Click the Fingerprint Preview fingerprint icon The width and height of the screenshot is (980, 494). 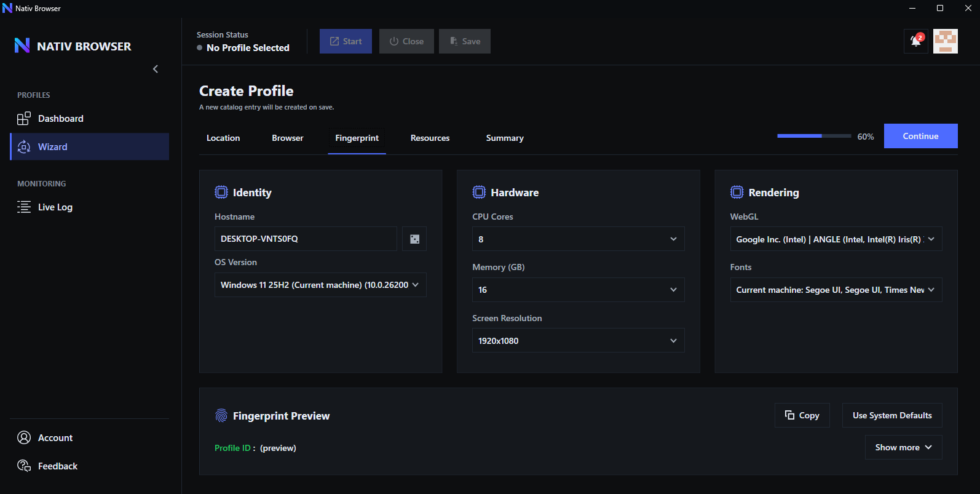pos(221,416)
